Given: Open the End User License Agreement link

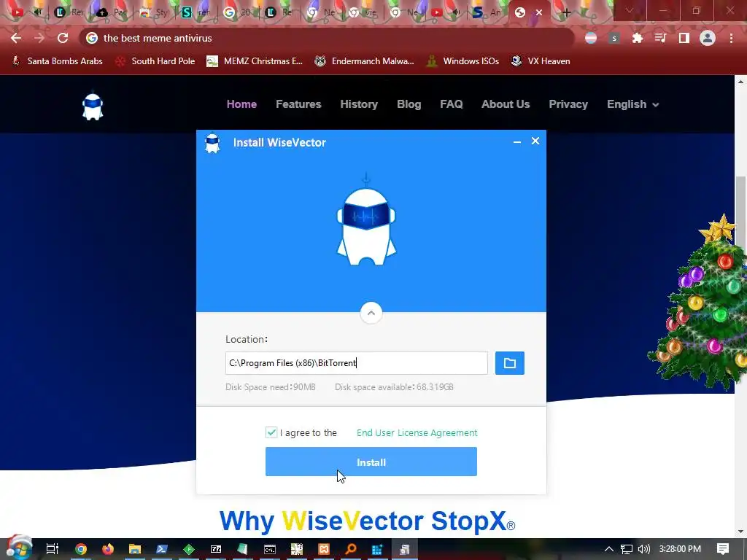Looking at the screenshot, I should 417,432.
